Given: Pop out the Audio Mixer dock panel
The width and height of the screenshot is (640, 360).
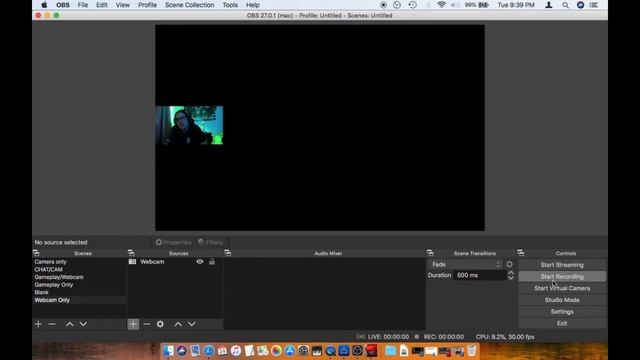Looking at the screenshot, I should tap(228, 253).
